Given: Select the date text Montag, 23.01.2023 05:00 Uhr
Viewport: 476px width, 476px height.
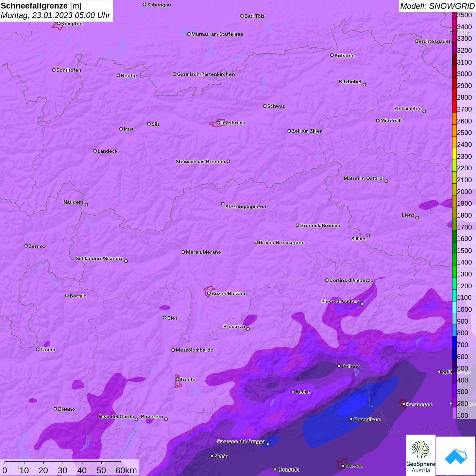Looking at the screenshot, I should [x=55, y=15].
